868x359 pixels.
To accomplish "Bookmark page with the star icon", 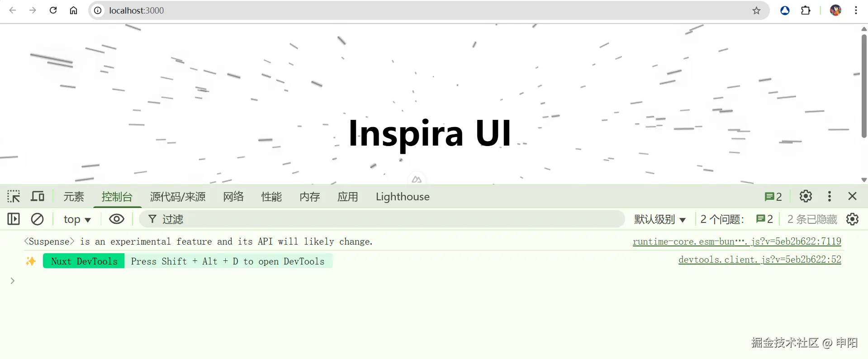I will (756, 10).
